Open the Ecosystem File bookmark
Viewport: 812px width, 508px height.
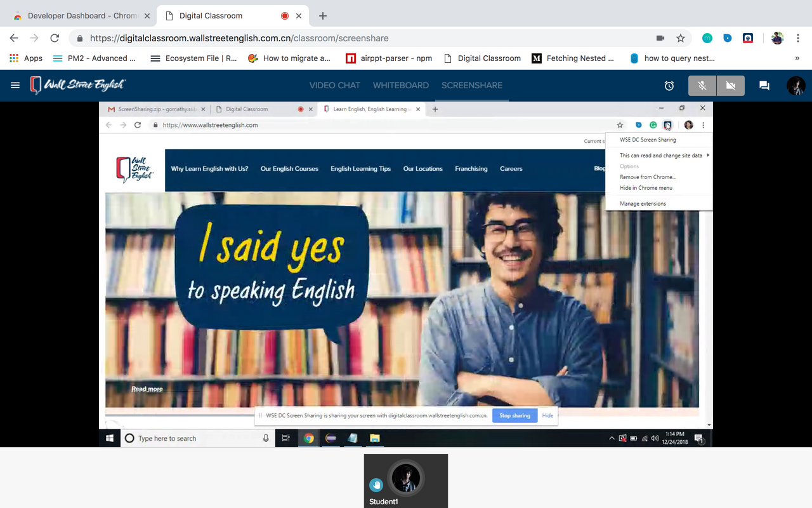(x=193, y=58)
